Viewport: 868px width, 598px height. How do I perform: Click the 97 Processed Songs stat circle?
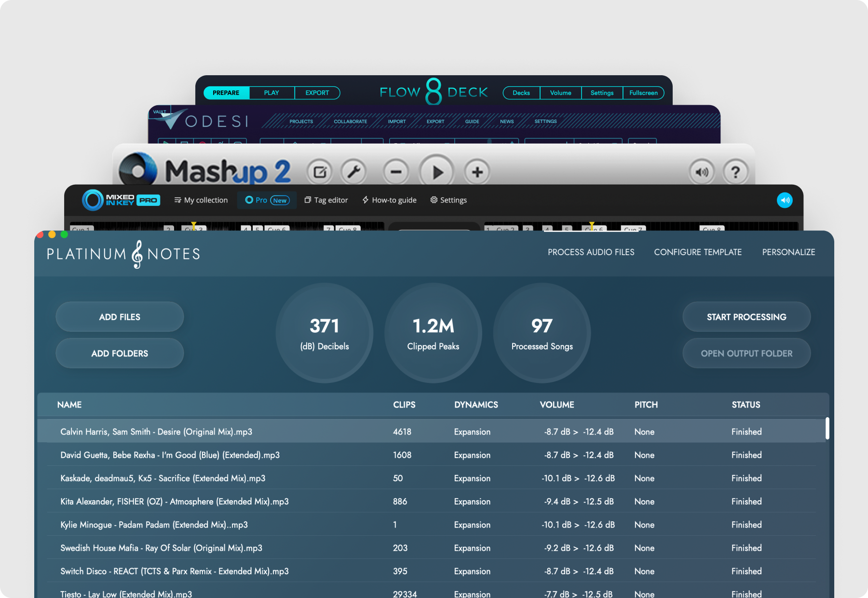(542, 333)
